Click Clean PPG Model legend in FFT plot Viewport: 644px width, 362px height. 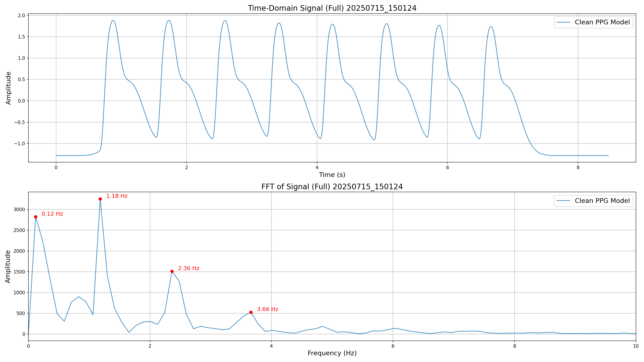(602, 201)
